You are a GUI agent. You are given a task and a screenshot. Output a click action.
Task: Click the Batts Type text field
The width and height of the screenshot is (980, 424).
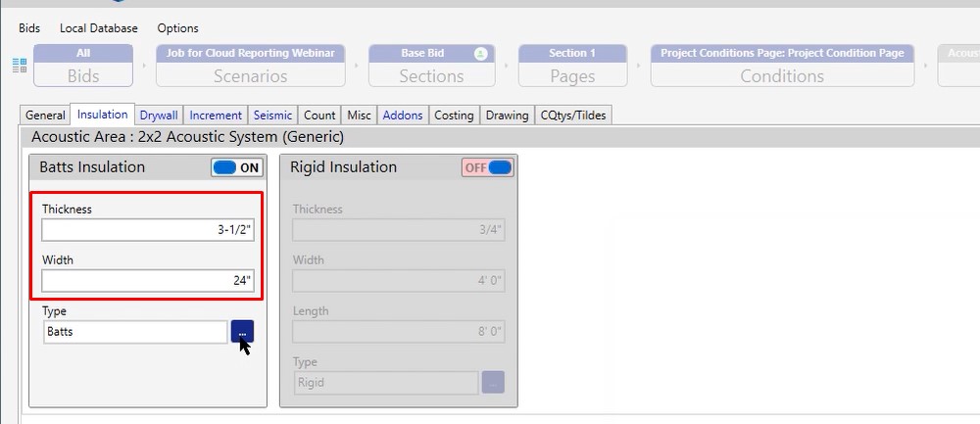(135, 332)
